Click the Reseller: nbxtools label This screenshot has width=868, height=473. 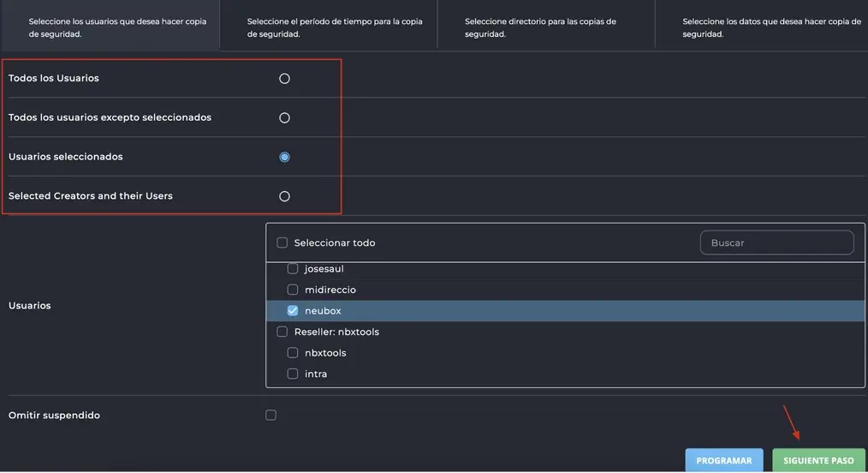[x=336, y=332]
